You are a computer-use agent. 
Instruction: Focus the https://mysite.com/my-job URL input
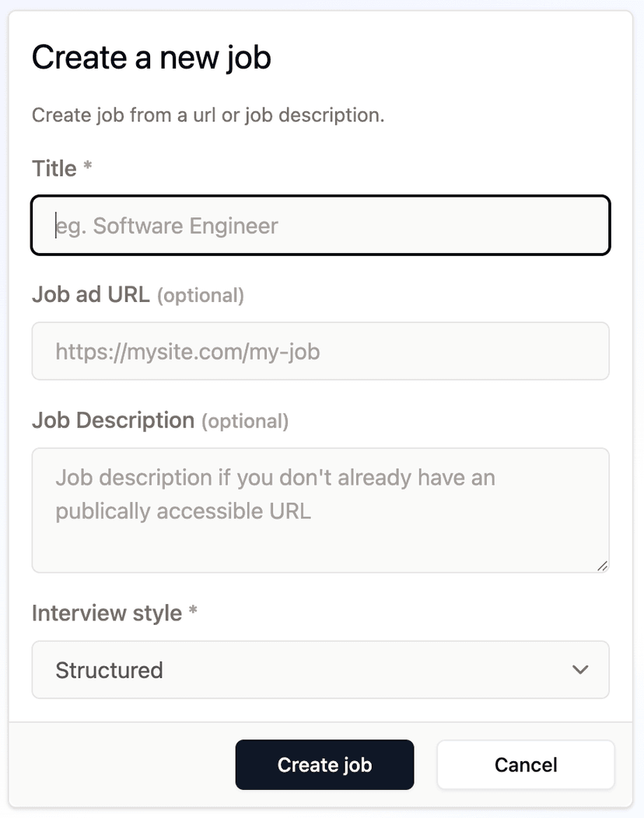pyautogui.click(x=320, y=351)
